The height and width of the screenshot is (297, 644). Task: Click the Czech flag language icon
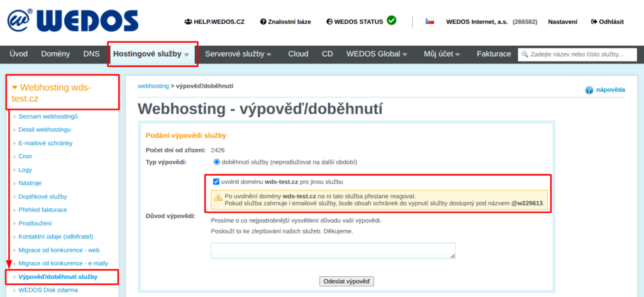[x=430, y=21]
